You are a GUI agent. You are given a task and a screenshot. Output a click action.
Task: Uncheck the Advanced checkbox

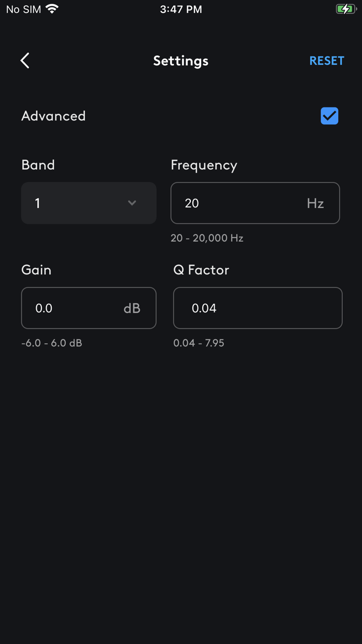point(329,116)
